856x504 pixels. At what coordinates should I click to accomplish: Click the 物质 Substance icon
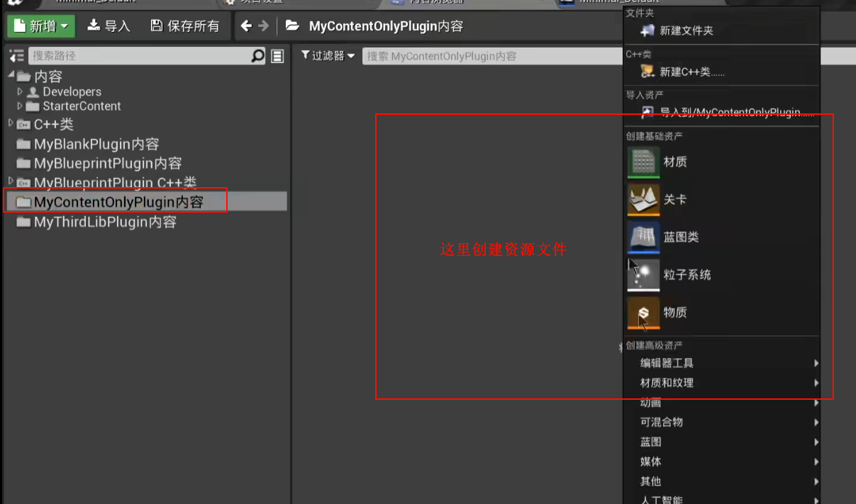pyautogui.click(x=644, y=313)
